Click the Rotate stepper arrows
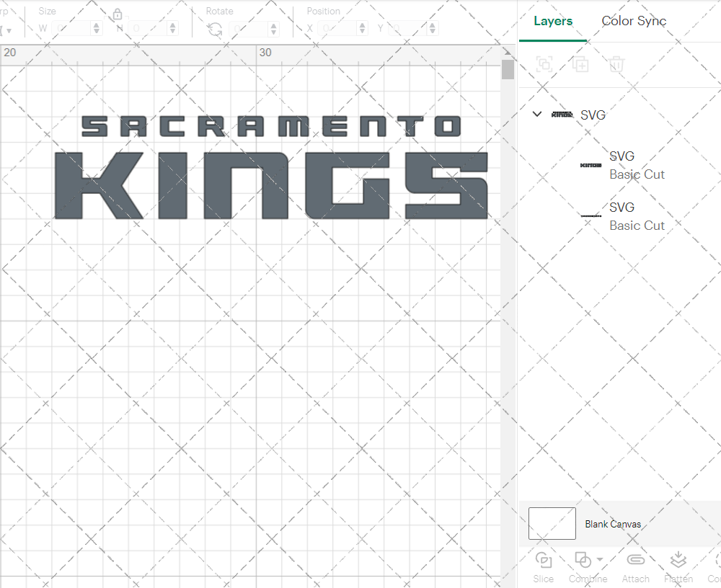The image size is (721, 588). click(273, 29)
